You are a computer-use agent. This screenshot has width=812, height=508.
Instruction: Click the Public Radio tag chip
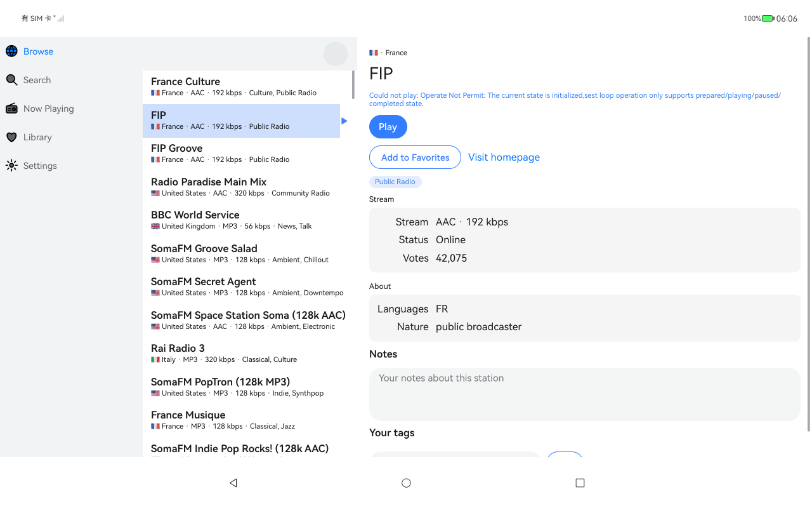point(395,182)
